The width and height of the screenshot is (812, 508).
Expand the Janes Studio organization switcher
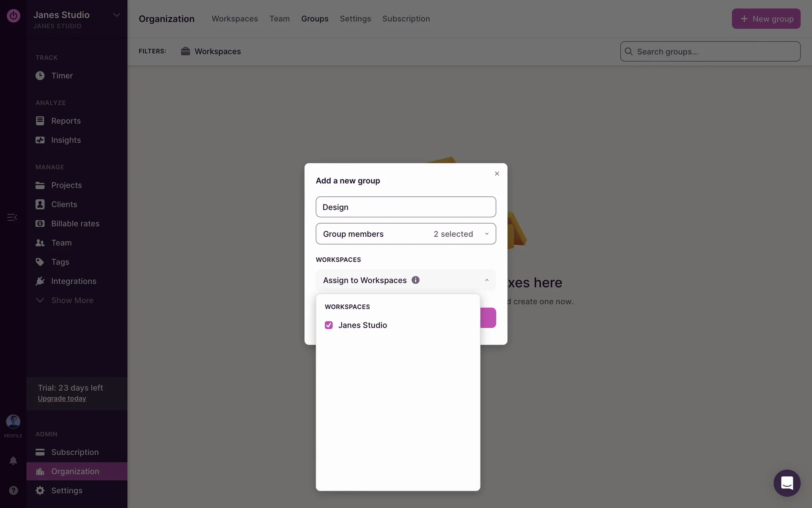[116, 15]
